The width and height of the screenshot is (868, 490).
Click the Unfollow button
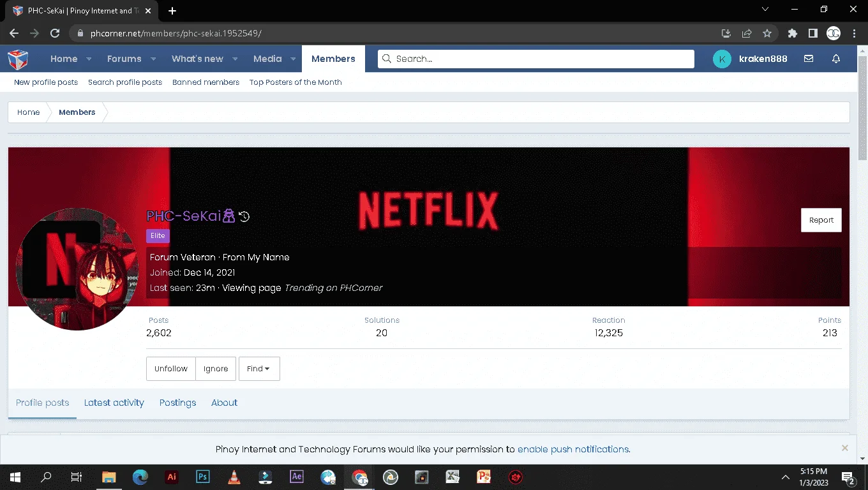171,369
